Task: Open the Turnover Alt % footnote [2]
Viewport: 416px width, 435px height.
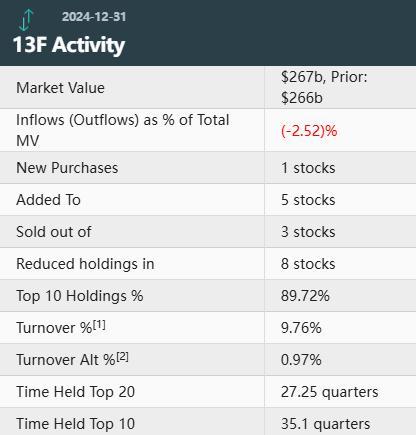Action: click(122, 357)
